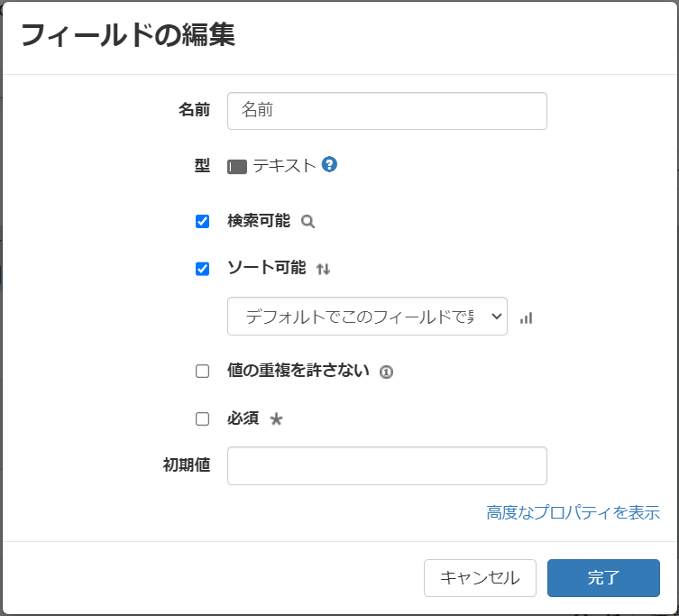Screen dimensions: 679x616
Task: Click the 必須 label text
Action: [243, 418]
